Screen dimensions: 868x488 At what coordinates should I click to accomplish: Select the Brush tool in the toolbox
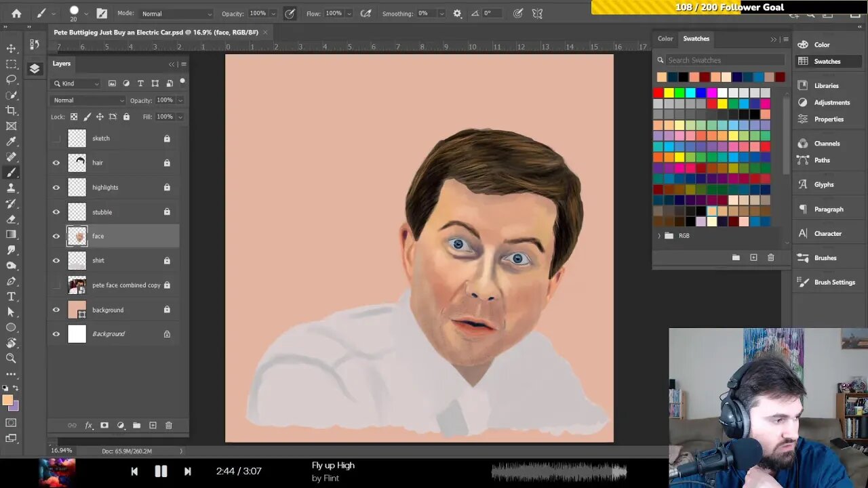(12, 173)
